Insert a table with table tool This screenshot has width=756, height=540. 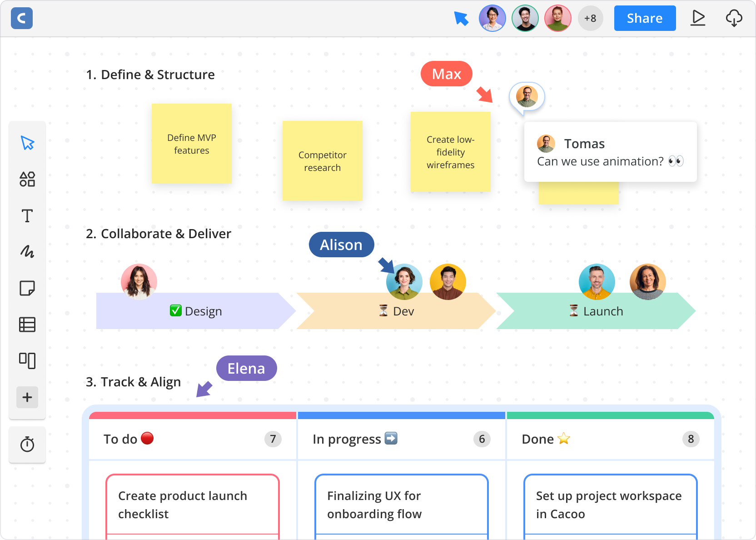pos(27,325)
